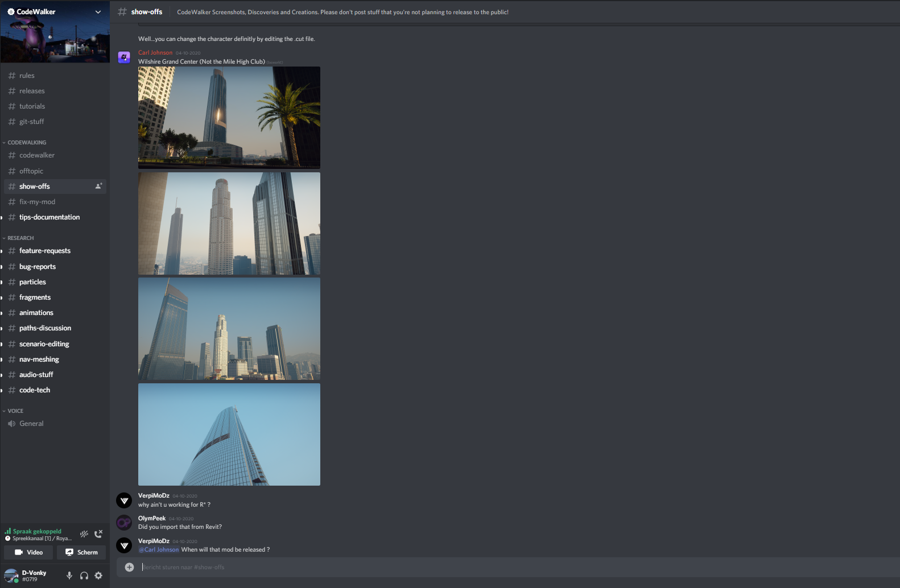Disconnect from the voice call

[98, 534]
